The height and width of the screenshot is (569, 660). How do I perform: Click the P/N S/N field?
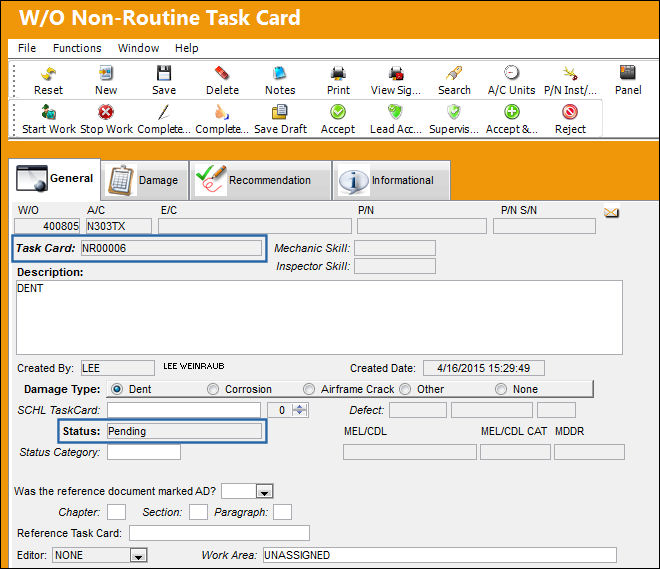click(544, 226)
